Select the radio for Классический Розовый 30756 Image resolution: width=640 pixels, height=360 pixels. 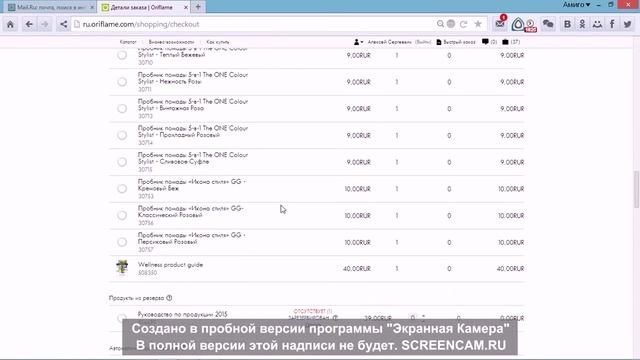click(x=122, y=215)
